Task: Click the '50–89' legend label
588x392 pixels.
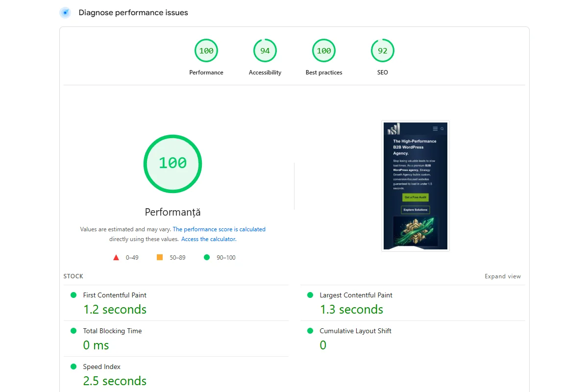Action: tap(177, 258)
